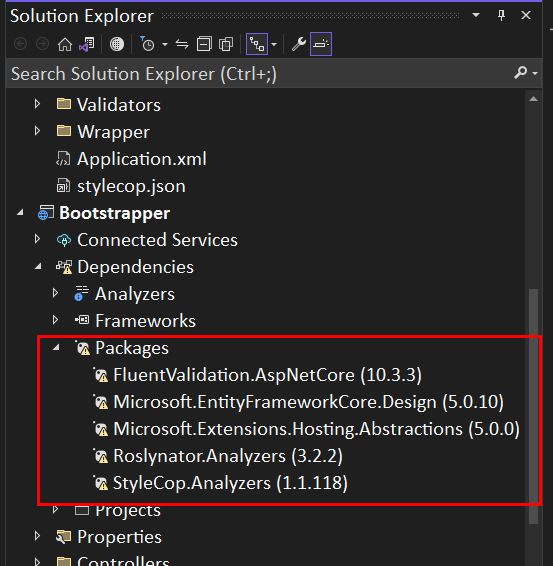
Task: Expand the Analyzers node
Action: [55, 293]
